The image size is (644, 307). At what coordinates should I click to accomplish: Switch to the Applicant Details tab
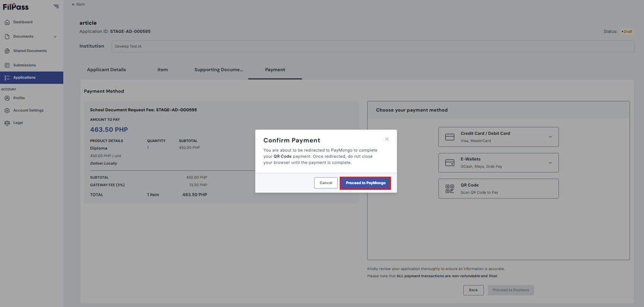click(106, 70)
